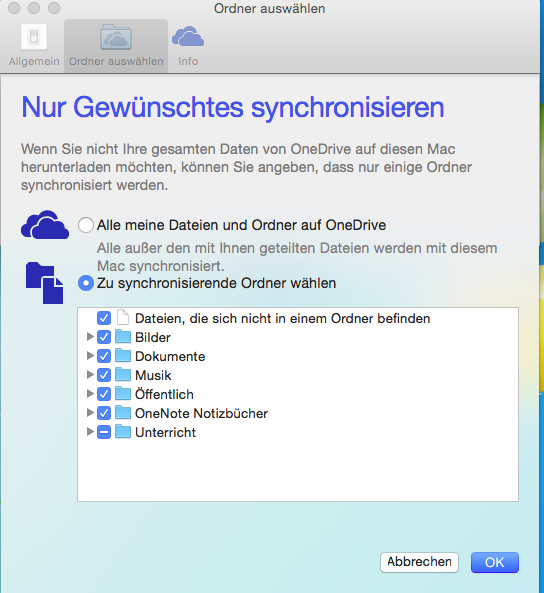
Task: Select the Musik row label
Action: (153, 375)
